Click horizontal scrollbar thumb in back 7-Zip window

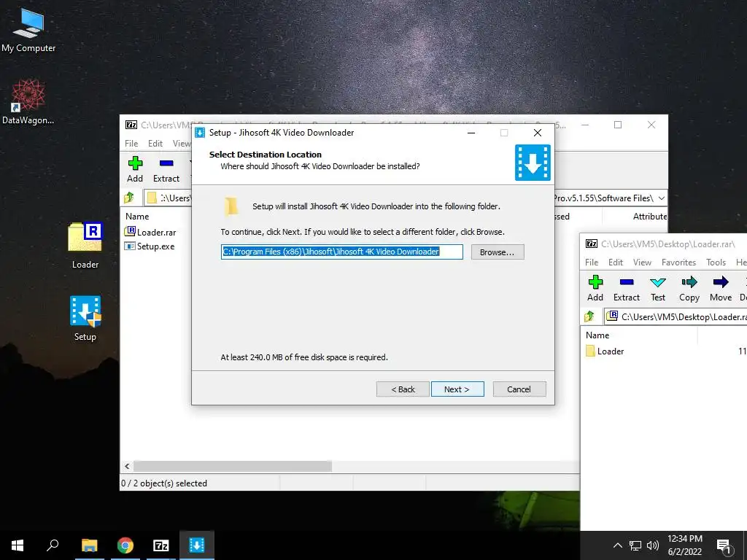233,466
